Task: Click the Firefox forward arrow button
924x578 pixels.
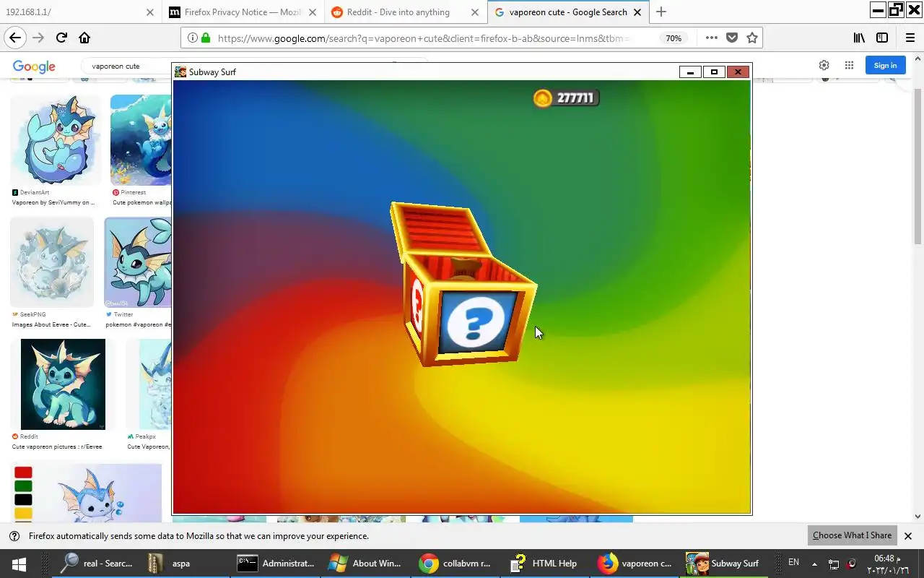Action: (x=38, y=38)
